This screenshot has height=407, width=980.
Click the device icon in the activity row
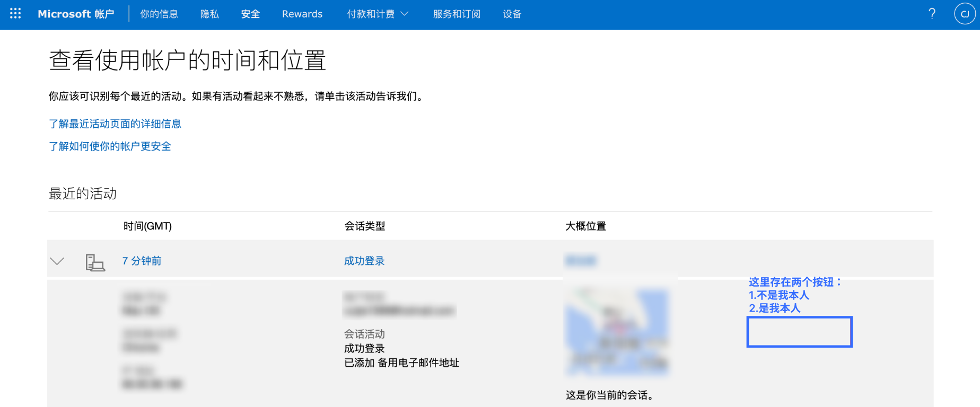click(x=95, y=262)
